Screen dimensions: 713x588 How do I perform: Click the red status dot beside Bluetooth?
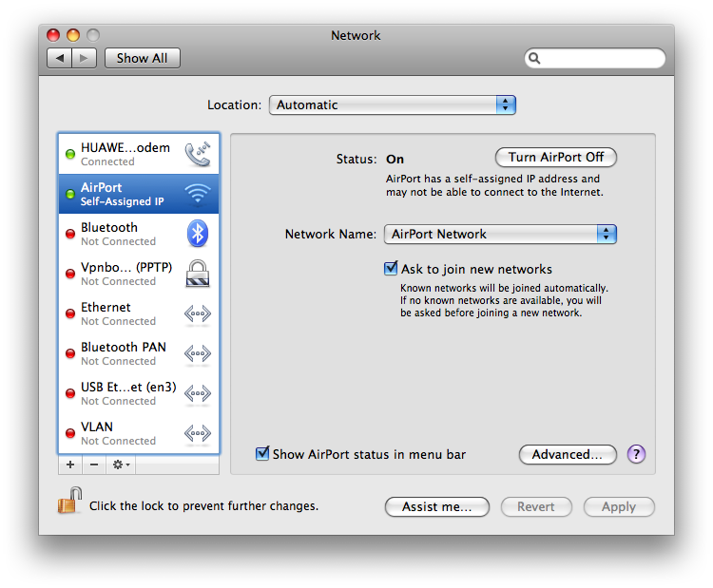point(70,234)
